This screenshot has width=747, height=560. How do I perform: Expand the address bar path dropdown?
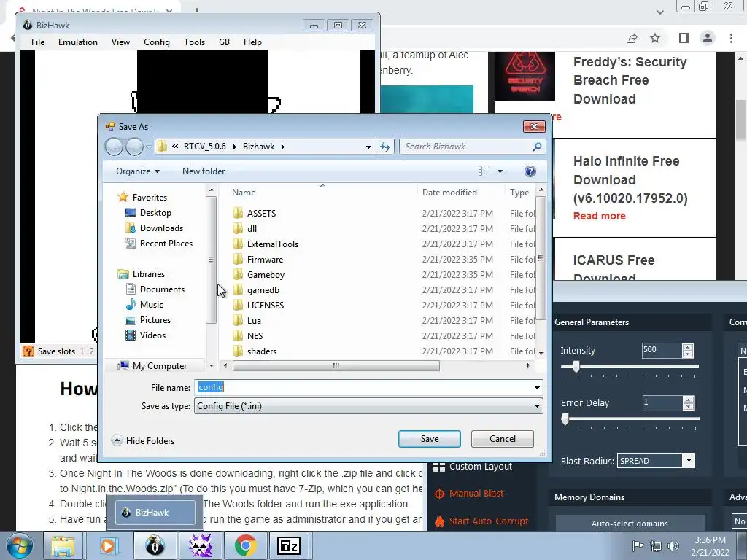(x=368, y=147)
